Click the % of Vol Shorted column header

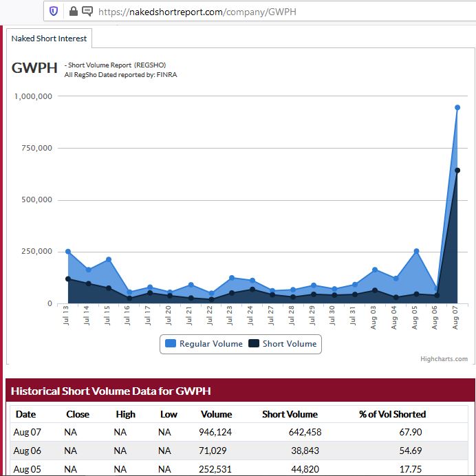392,414
